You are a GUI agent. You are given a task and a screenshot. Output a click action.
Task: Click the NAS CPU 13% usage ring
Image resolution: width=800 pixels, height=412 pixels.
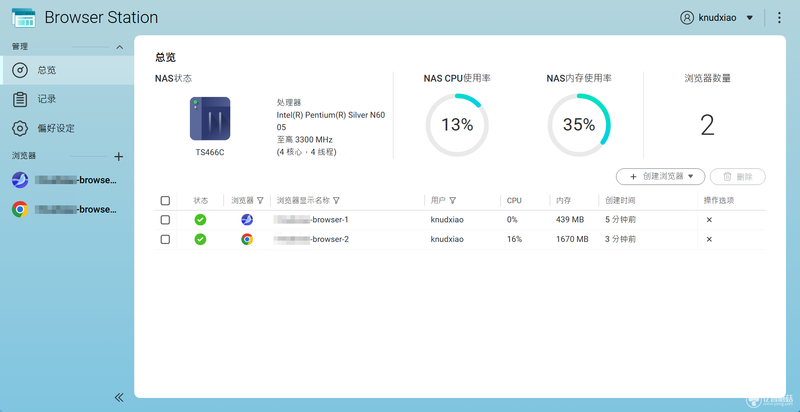pyautogui.click(x=457, y=125)
